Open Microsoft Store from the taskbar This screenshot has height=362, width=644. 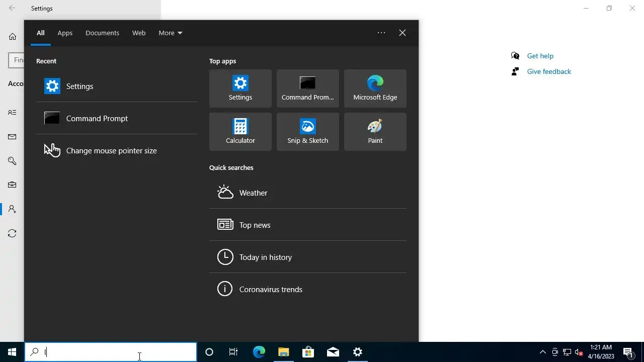pos(308,352)
